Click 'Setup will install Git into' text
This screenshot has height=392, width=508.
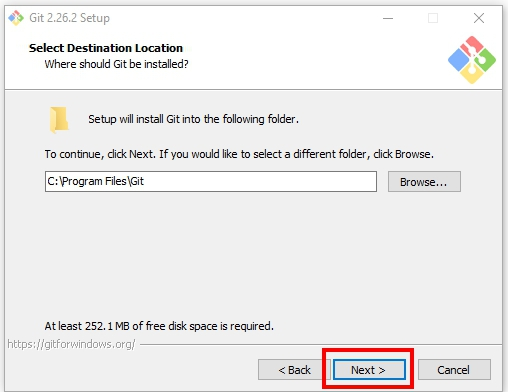[193, 119]
